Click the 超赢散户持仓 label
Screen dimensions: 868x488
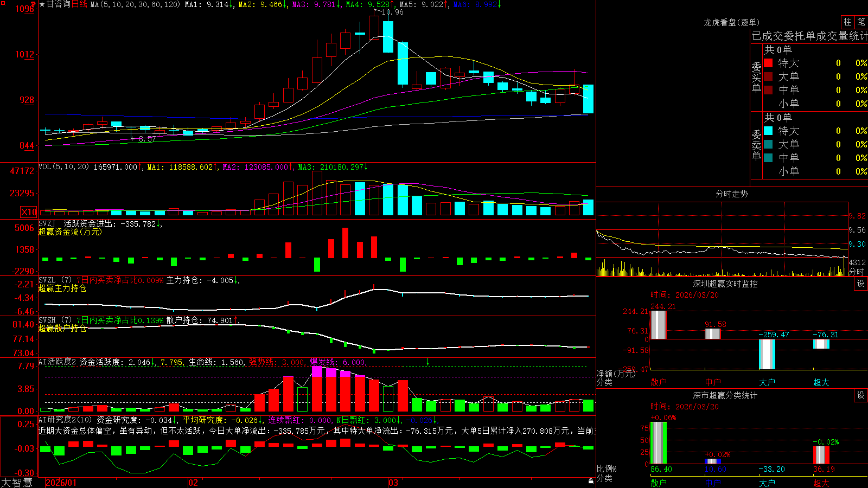coord(62,328)
